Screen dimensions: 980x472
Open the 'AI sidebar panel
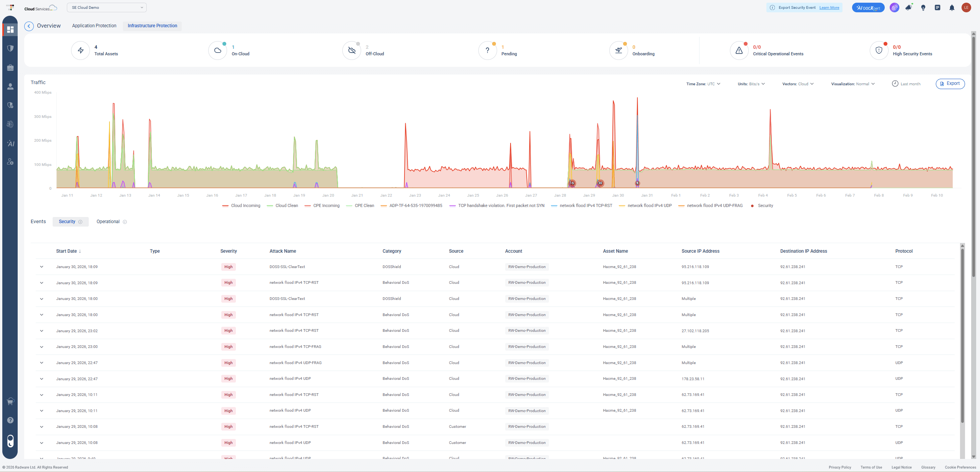coord(10,144)
